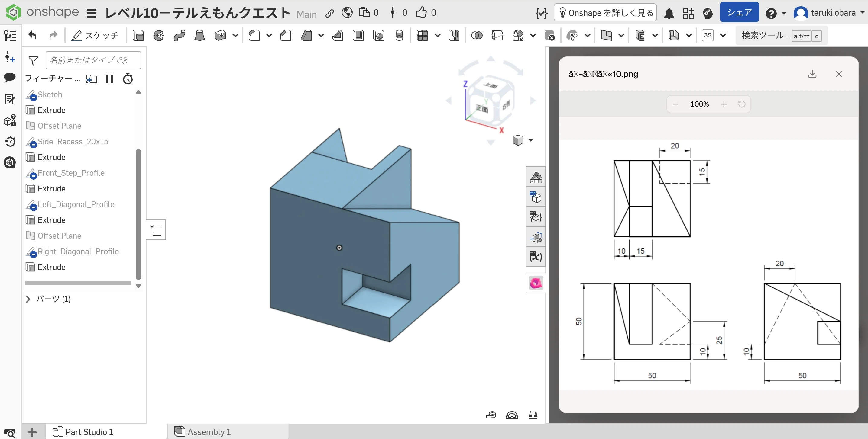This screenshot has height=439, width=868.
Task: Select the Hole tool icon
Action: click(x=379, y=35)
